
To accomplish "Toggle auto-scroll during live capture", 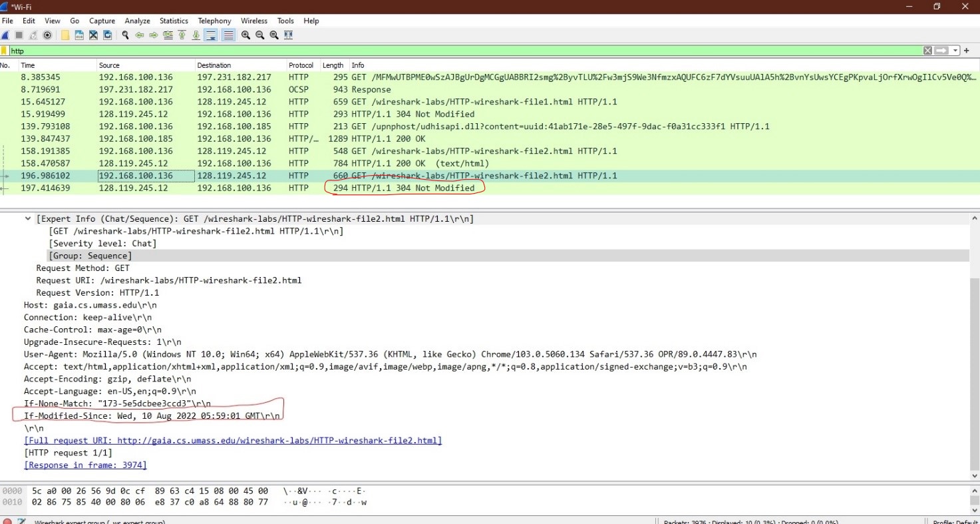I will point(211,35).
